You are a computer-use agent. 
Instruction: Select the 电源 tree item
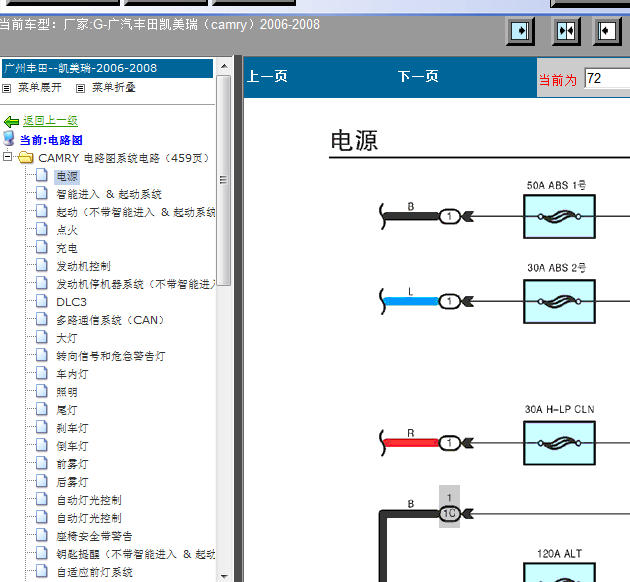[67, 176]
